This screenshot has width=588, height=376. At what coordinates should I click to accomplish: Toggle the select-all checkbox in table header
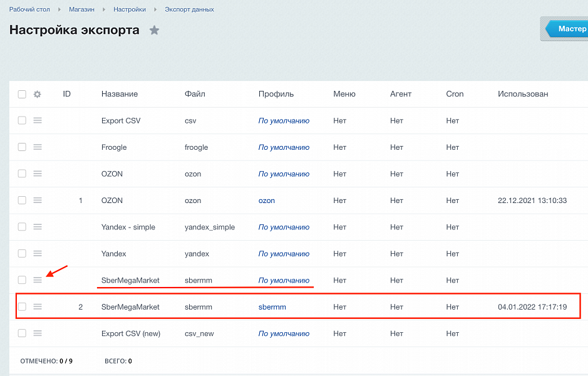22,94
